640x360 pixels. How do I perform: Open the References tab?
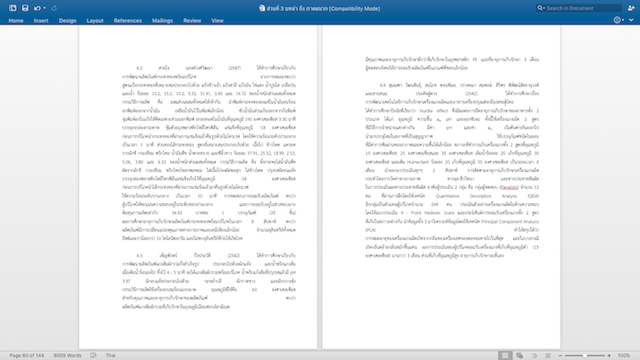point(127,20)
